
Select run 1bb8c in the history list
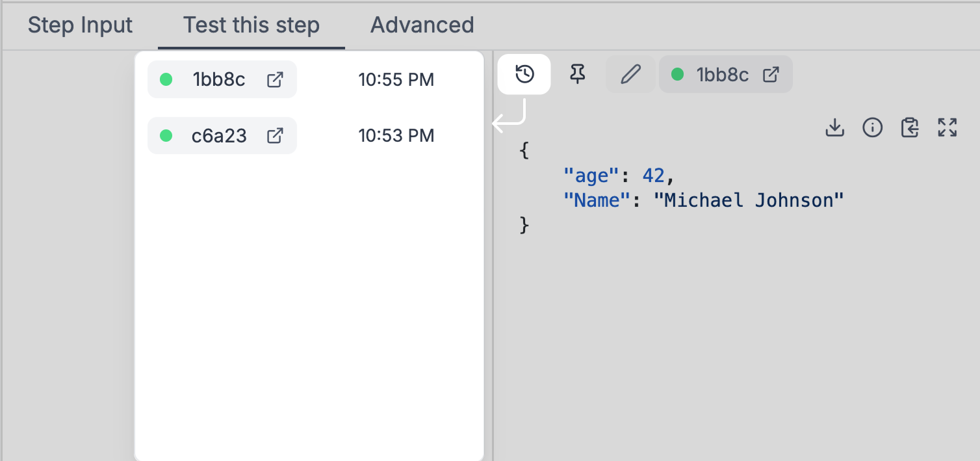click(222, 79)
